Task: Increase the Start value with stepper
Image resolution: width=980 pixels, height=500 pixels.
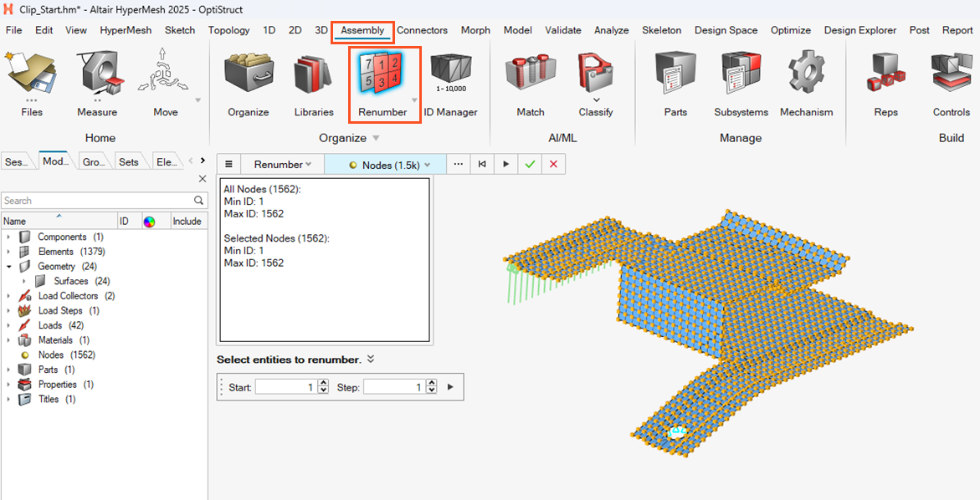Action: click(323, 383)
